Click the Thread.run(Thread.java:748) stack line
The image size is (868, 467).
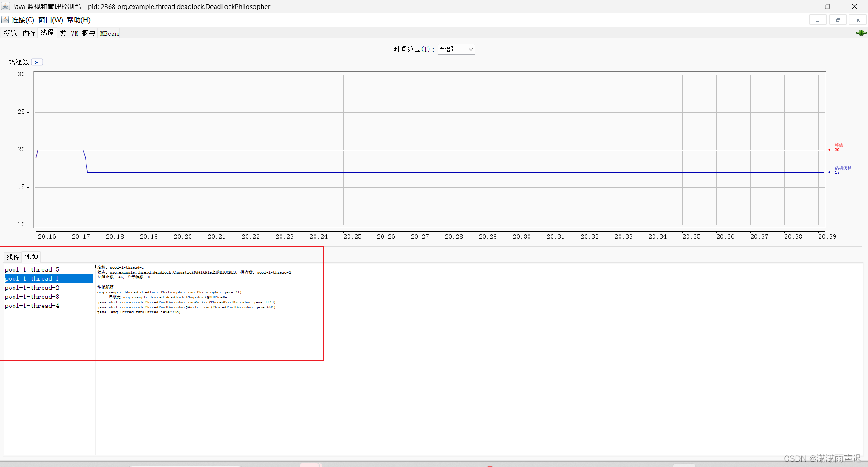138,312
